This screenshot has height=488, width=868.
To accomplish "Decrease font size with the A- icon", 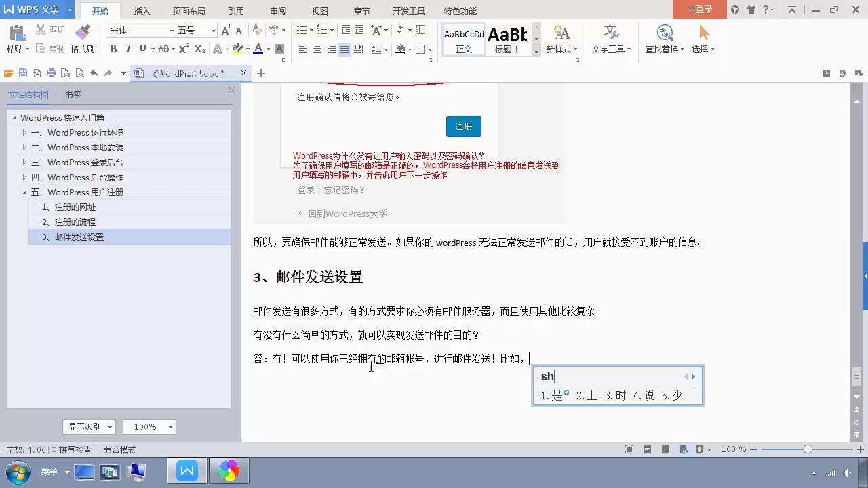I will 239,30.
